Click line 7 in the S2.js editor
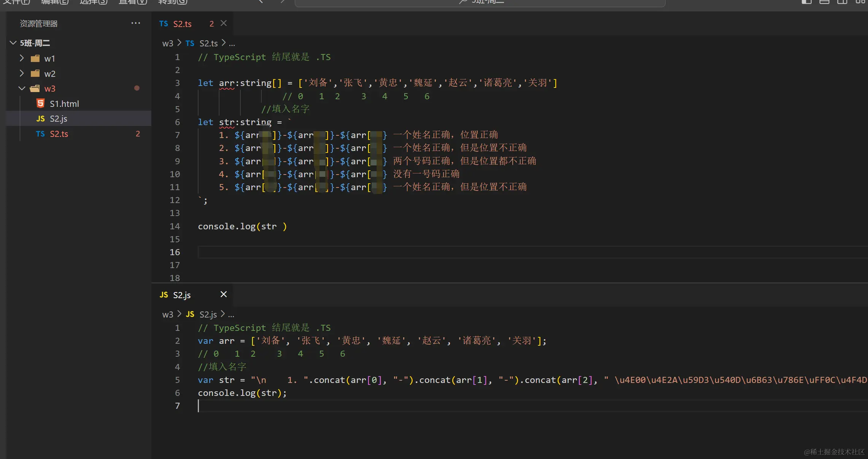The height and width of the screenshot is (459, 868). (533, 406)
